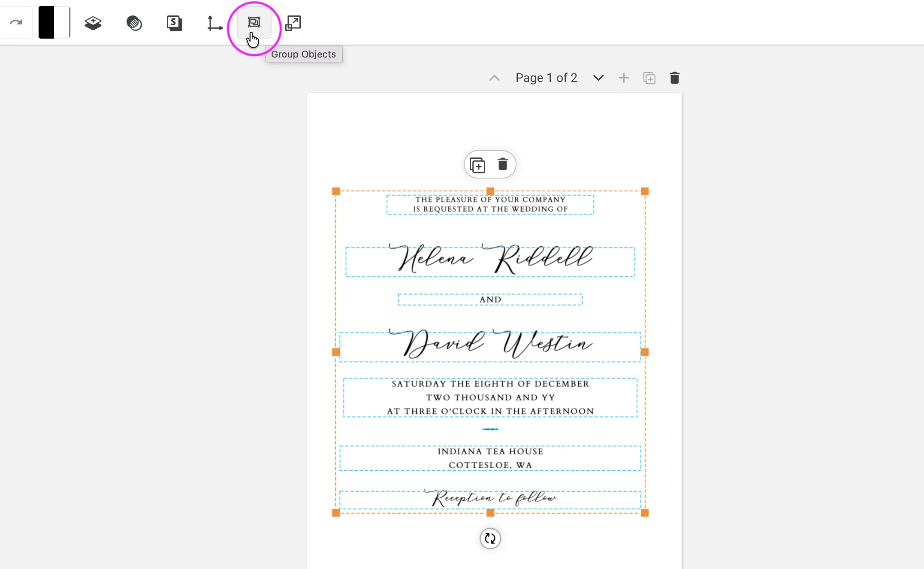The width and height of the screenshot is (924, 569).
Task: Duplicate the selected objects via the copy button
Action: 477,164
